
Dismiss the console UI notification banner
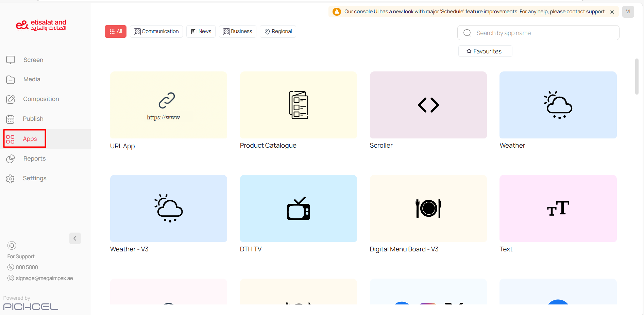point(612,12)
